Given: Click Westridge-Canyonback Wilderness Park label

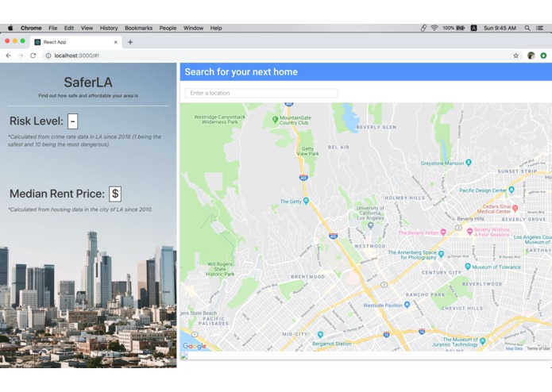Looking at the screenshot, I should [220, 120].
